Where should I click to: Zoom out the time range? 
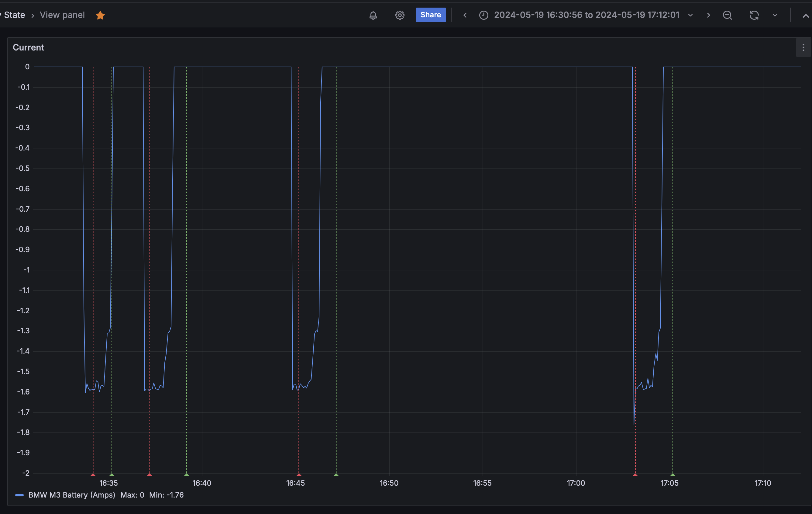point(727,15)
